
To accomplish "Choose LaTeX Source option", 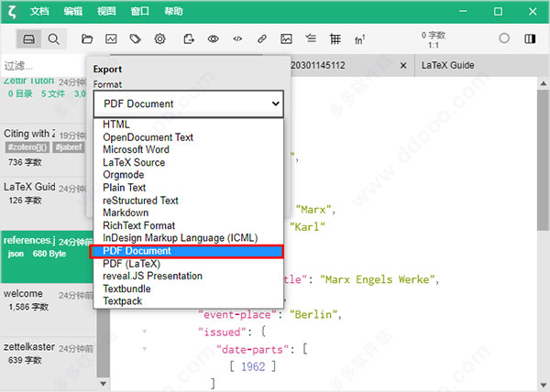I will (188, 162).
